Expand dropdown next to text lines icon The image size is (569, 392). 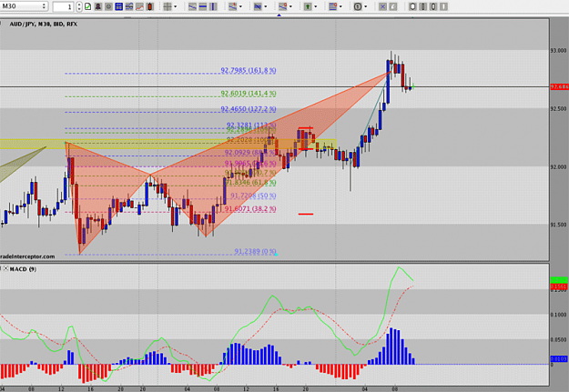pyautogui.click(x=340, y=6)
